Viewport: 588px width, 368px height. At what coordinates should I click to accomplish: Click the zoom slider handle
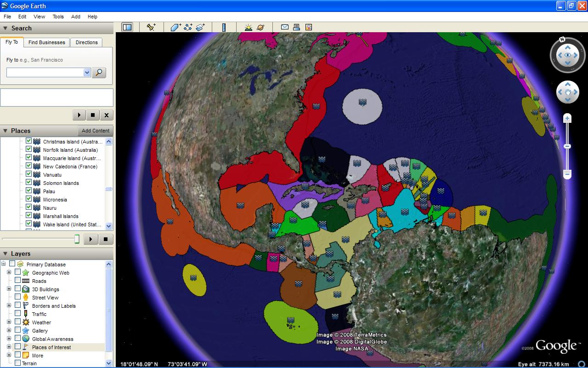coord(567,146)
